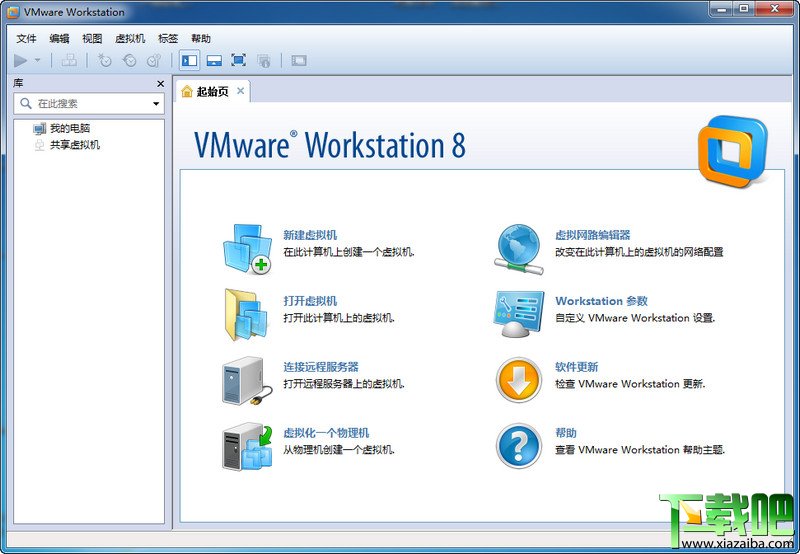The height and width of the screenshot is (554, 800).
Task: Open the power options dropdown arrow
Action: 38,60
